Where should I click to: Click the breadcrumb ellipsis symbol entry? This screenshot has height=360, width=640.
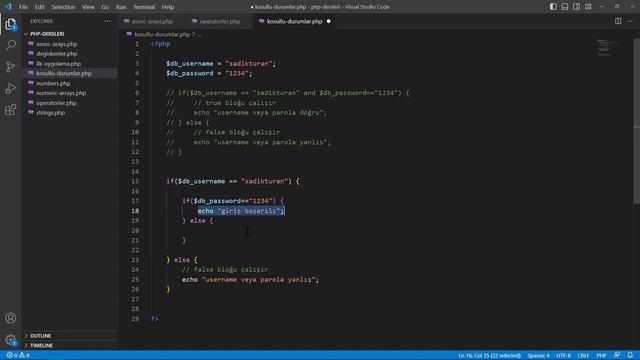(x=199, y=34)
